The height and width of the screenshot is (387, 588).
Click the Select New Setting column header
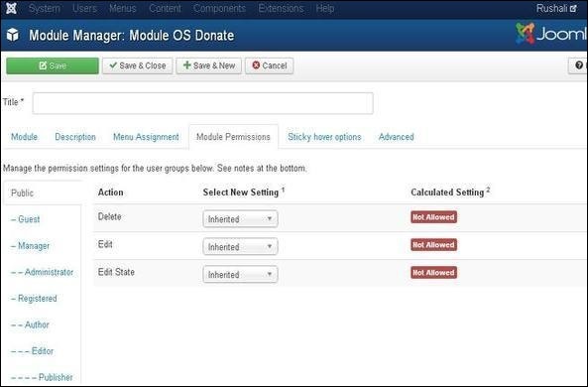tap(244, 193)
